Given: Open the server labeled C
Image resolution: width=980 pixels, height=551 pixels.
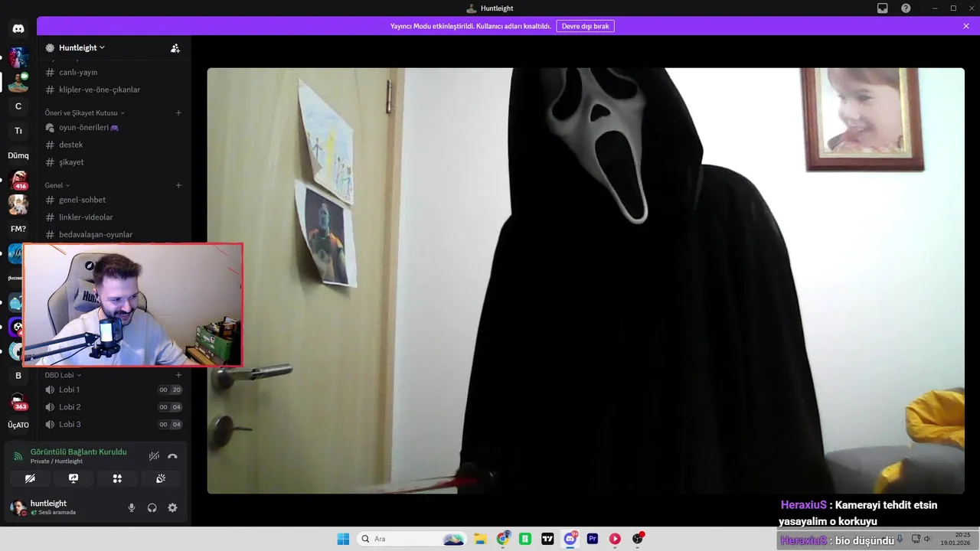Looking at the screenshot, I should coord(18,106).
